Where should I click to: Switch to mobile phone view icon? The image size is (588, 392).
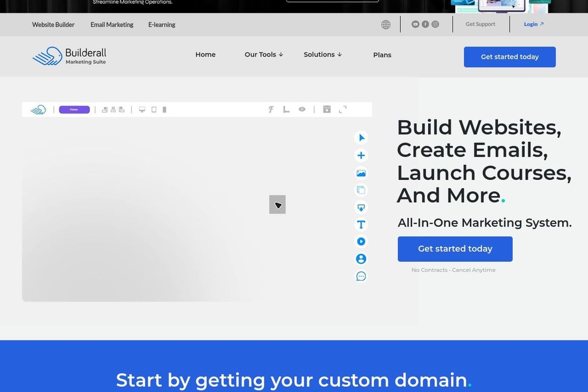(x=164, y=110)
